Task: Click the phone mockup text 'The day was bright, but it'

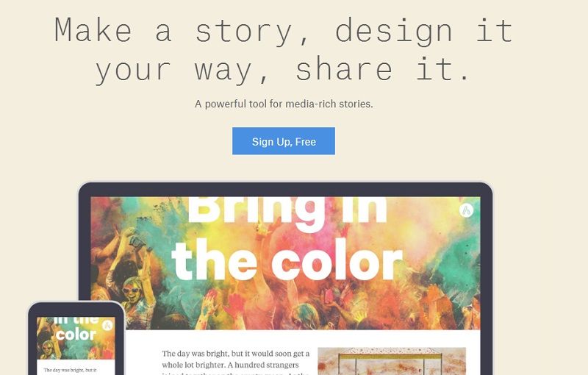Action: 70,370
